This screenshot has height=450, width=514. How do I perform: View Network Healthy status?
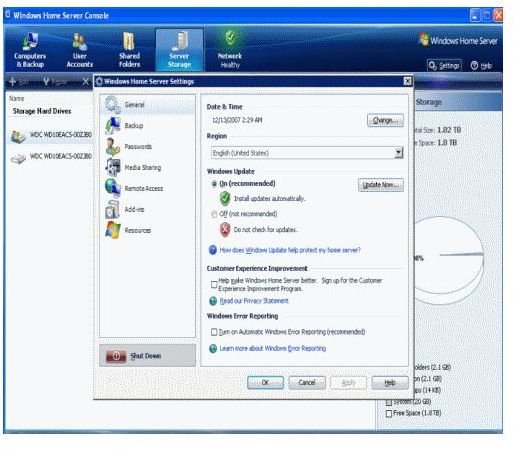[230, 50]
